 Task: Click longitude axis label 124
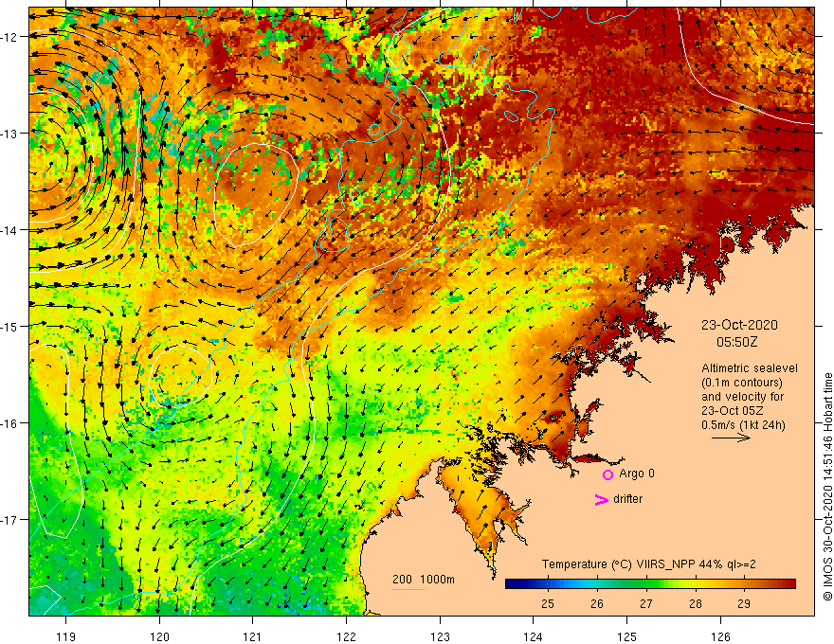tap(533, 636)
